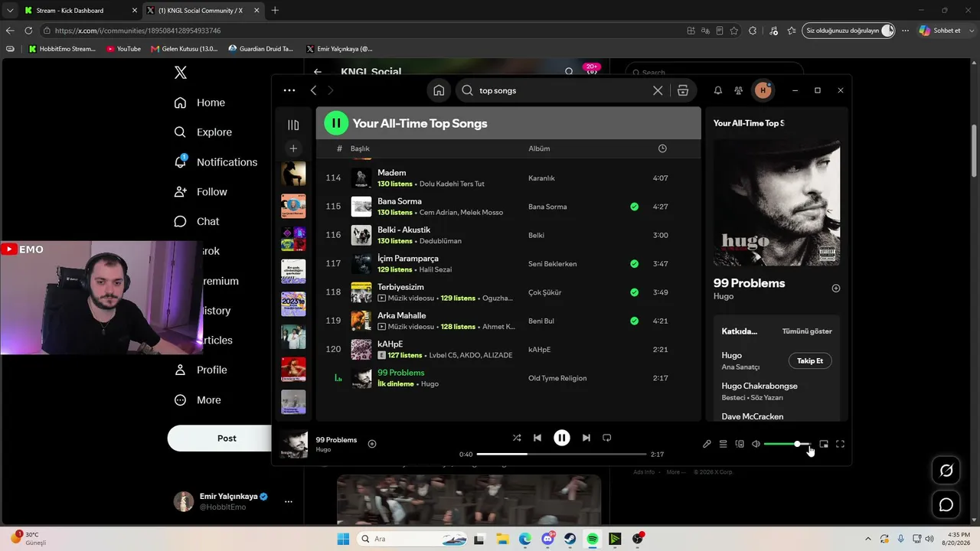
Task: Open browser Settings and more menu
Action: [x=905, y=31]
